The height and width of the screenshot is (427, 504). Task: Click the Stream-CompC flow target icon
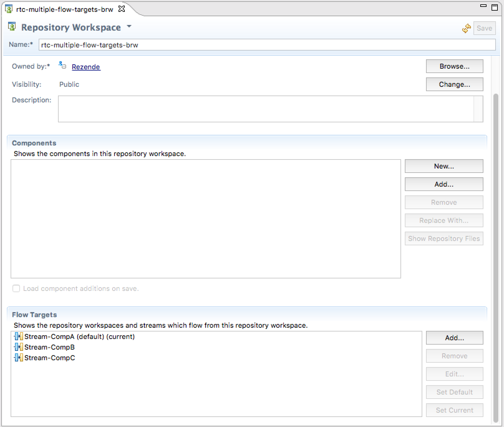click(19, 358)
